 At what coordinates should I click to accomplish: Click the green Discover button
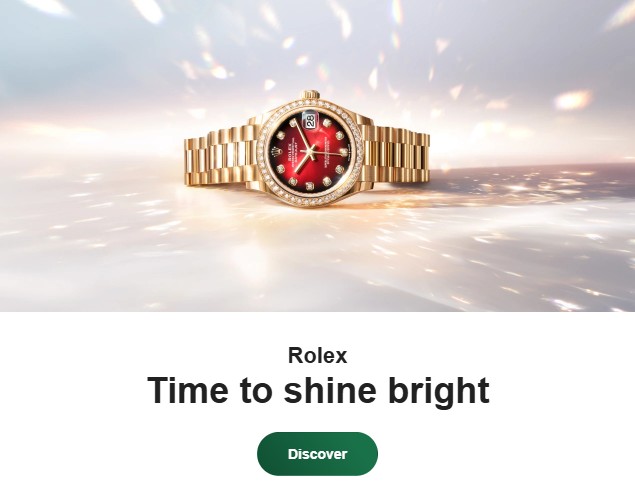317,453
